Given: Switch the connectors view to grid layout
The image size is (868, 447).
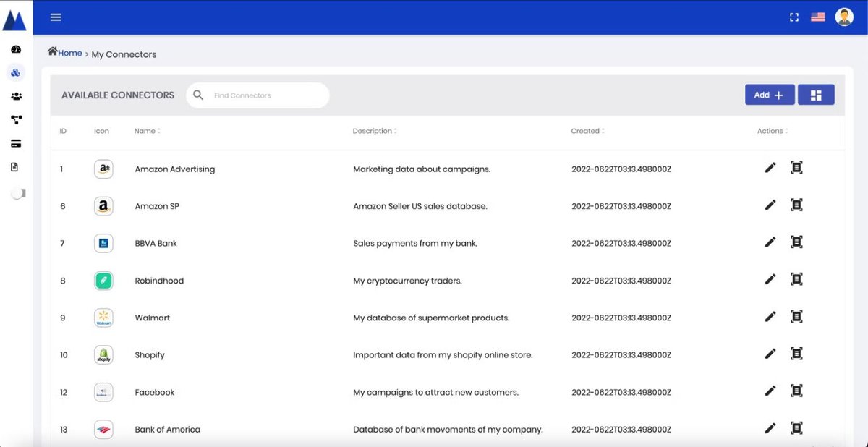Looking at the screenshot, I should click(x=816, y=94).
